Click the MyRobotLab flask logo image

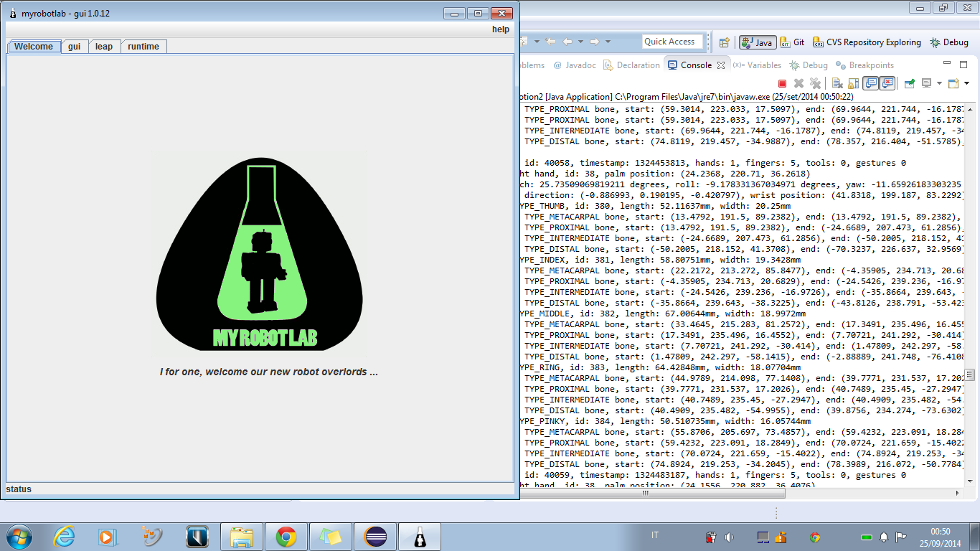pos(260,253)
